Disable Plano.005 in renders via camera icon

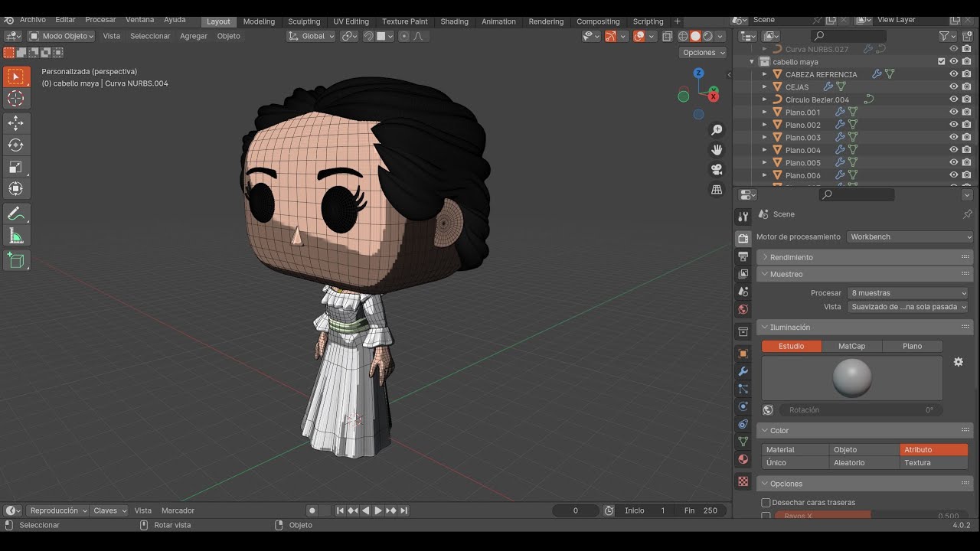click(x=966, y=163)
